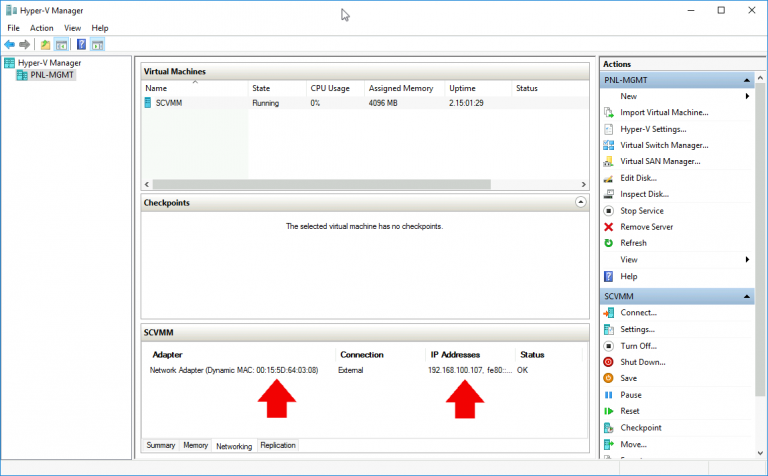The height and width of the screenshot is (476, 768).
Task: Click the Stop Service icon
Action: [608, 211]
